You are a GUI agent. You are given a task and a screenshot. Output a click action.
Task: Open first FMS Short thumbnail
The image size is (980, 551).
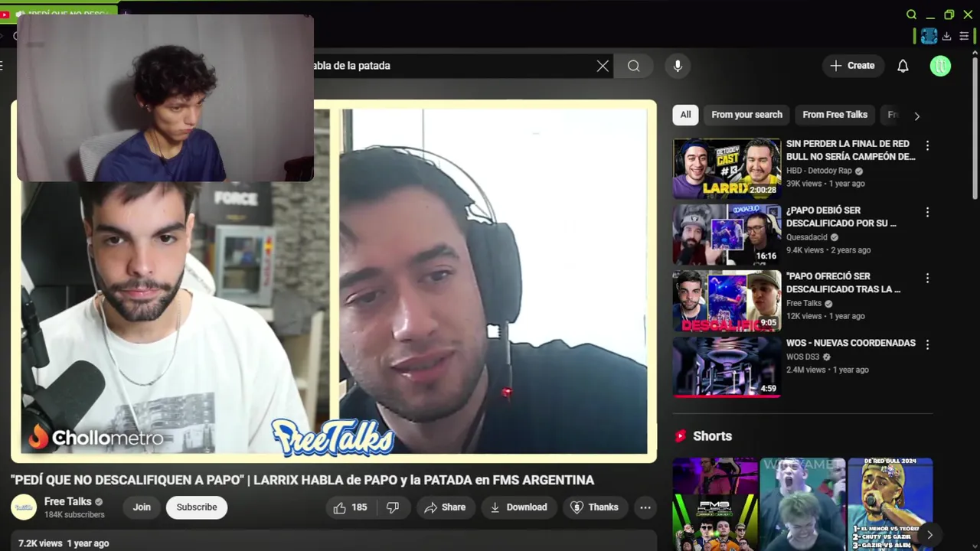715,504
